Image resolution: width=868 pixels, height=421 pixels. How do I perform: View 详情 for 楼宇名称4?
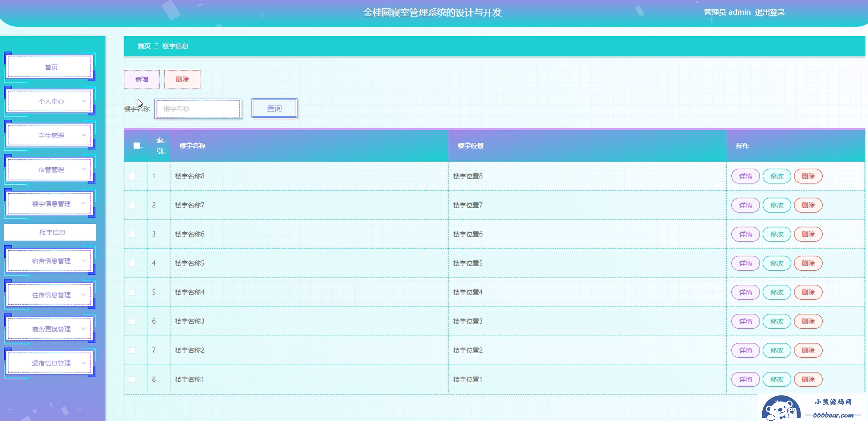(745, 292)
